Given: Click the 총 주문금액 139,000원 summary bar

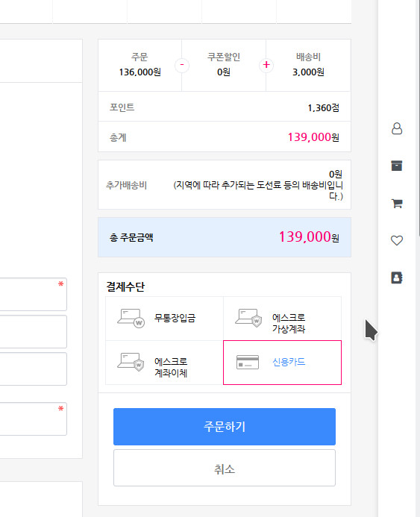Looking at the screenshot, I should pyautogui.click(x=225, y=237).
